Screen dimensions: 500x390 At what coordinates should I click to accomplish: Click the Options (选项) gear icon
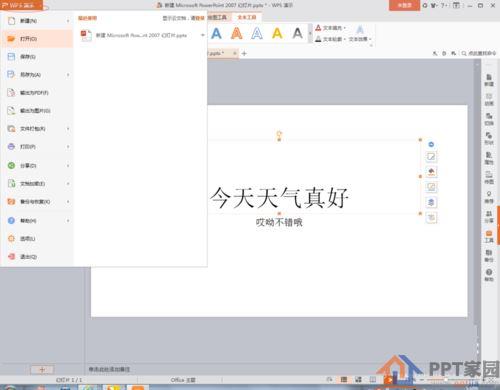coord(11,238)
